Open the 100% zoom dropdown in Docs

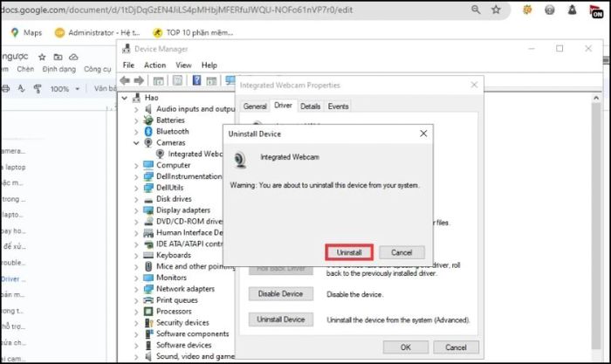coord(65,89)
